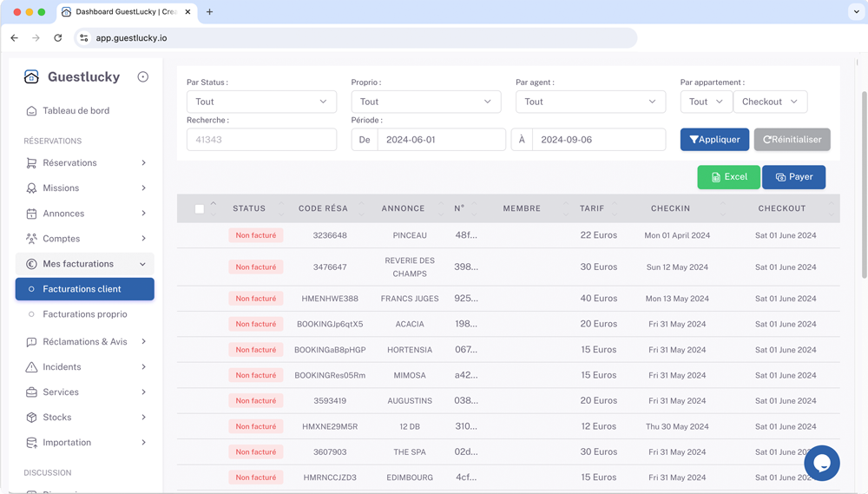
Task: Select Facturations proprio in the sidebar
Action: click(85, 314)
